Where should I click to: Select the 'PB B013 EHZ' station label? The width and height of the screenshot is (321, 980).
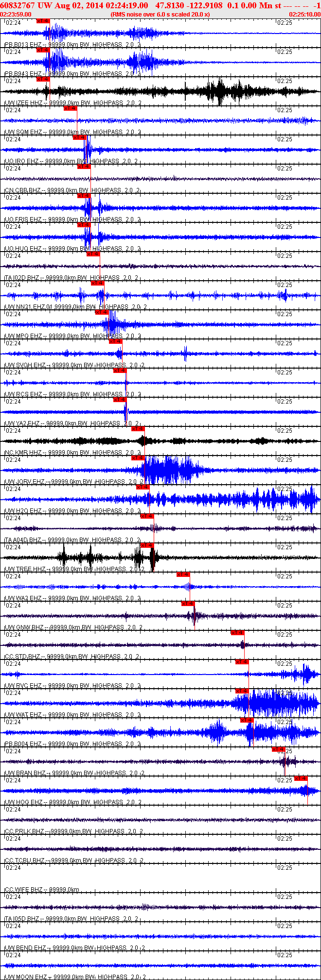23,45
